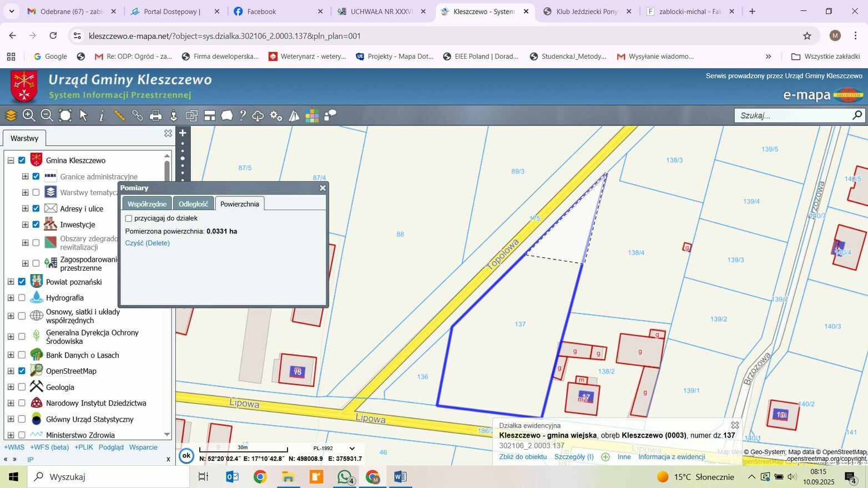Viewport: 868px width, 488px height.
Task: Open the question mark help tool
Action: point(243,115)
